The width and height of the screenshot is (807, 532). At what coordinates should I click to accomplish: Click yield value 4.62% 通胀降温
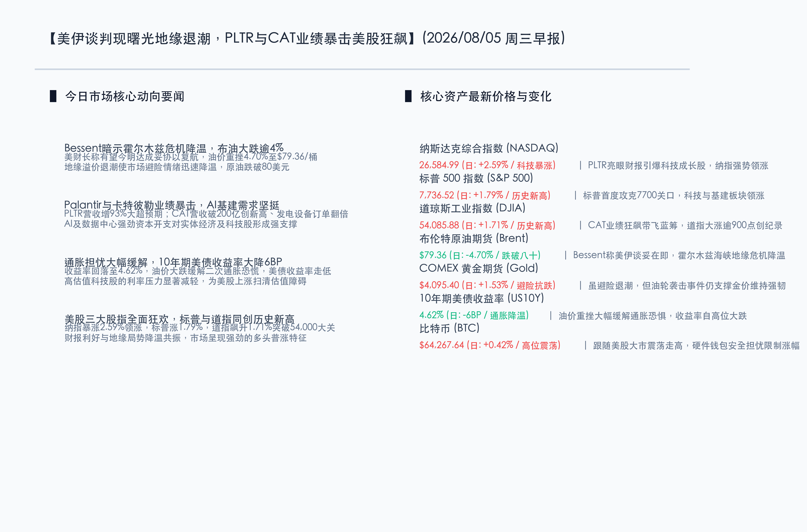474,315
